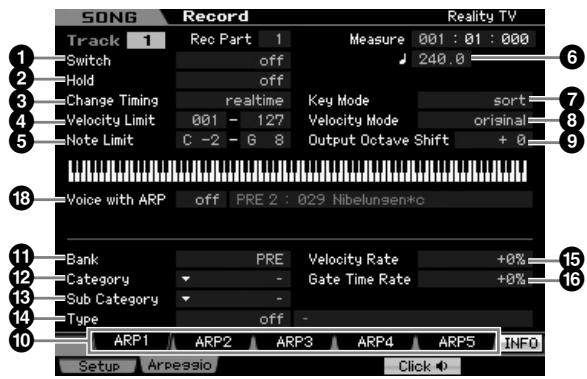This screenshot has height=379, width=587.
Task: Click the Reality TV song name
Action: (482, 16)
